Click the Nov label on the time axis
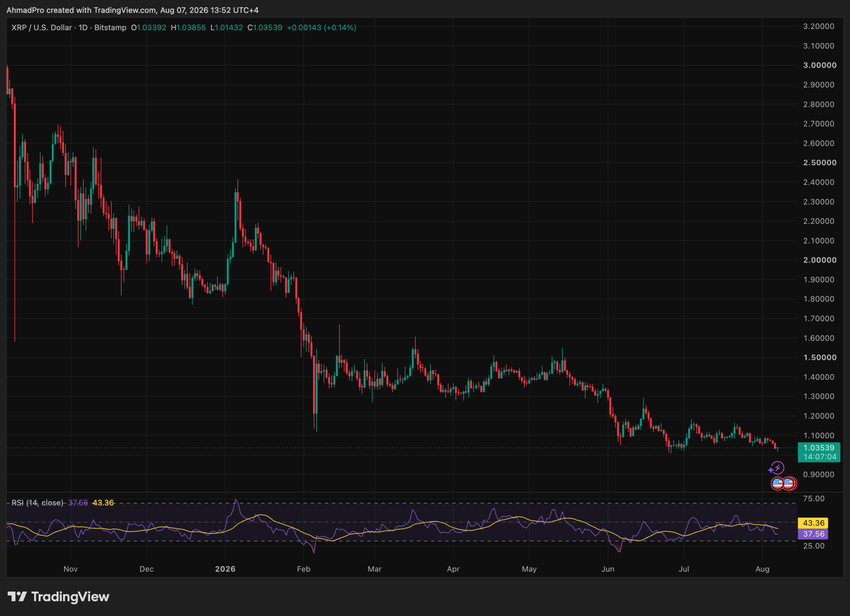This screenshot has height=616, width=850. pyautogui.click(x=71, y=569)
